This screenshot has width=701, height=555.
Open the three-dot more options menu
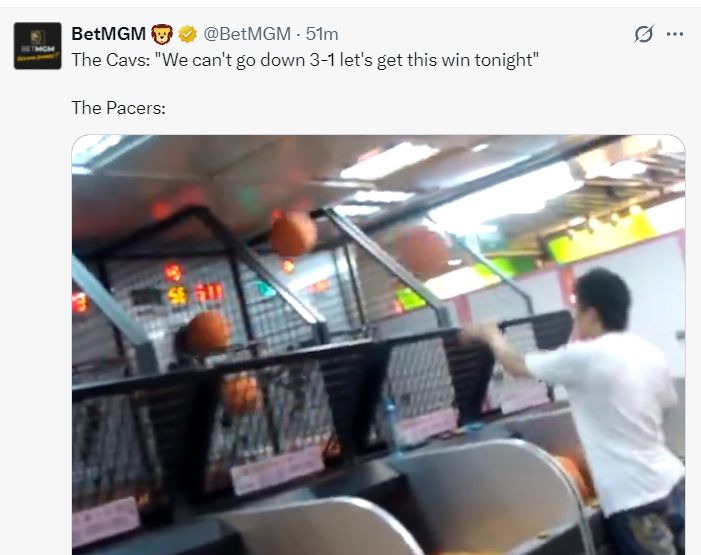(675, 34)
